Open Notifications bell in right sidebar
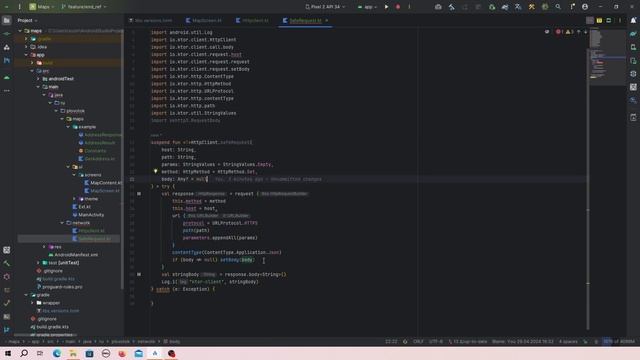The height and width of the screenshot is (360, 640). pyautogui.click(x=633, y=20)
